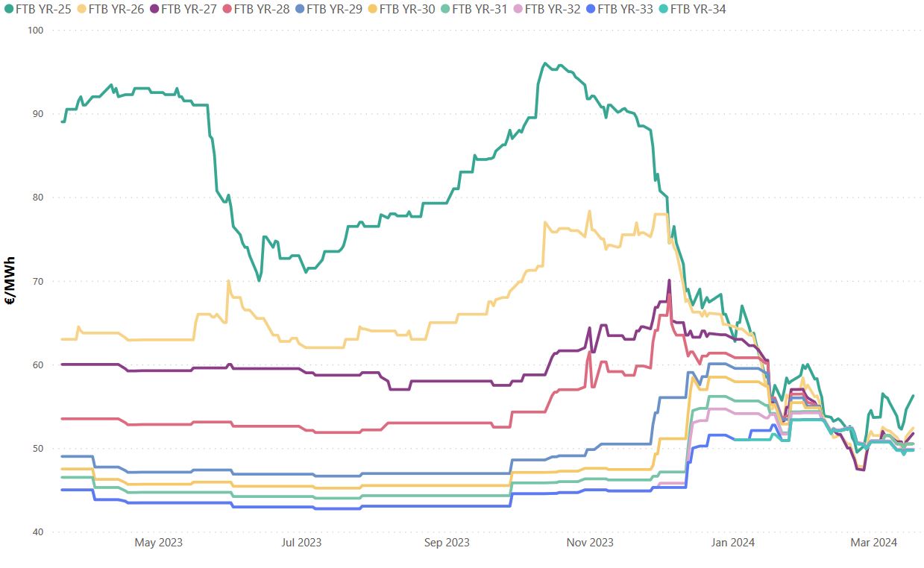Select the Nov 2023 date label
Viewport: 924px width, 568px height.
pos(590,543)
